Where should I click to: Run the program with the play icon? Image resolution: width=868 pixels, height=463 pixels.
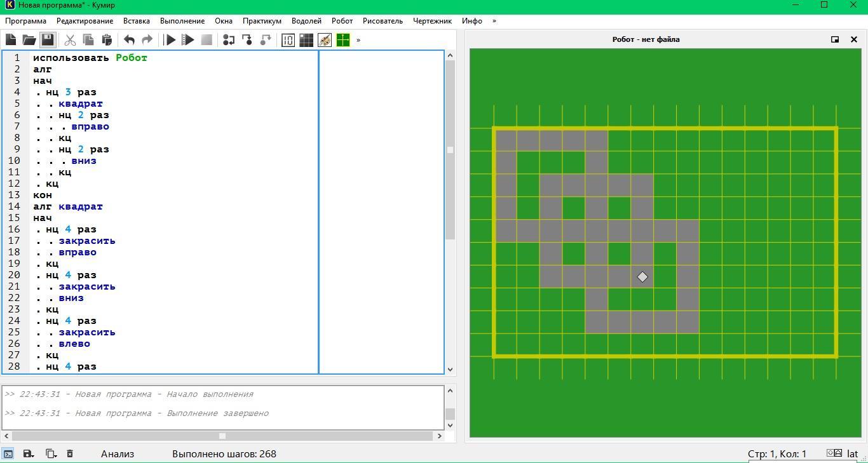point(170,40)
